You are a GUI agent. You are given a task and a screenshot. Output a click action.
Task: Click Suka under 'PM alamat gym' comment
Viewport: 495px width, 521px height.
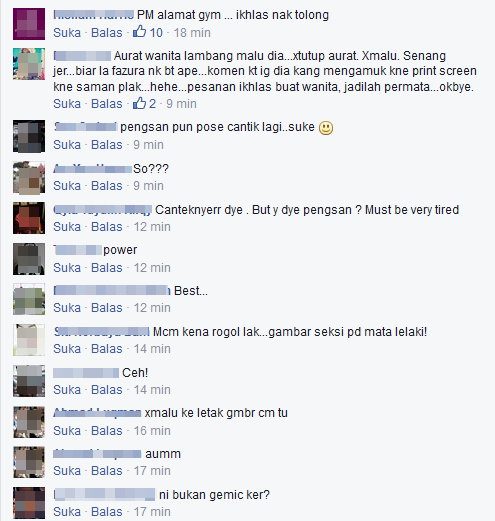click(67, 33)
